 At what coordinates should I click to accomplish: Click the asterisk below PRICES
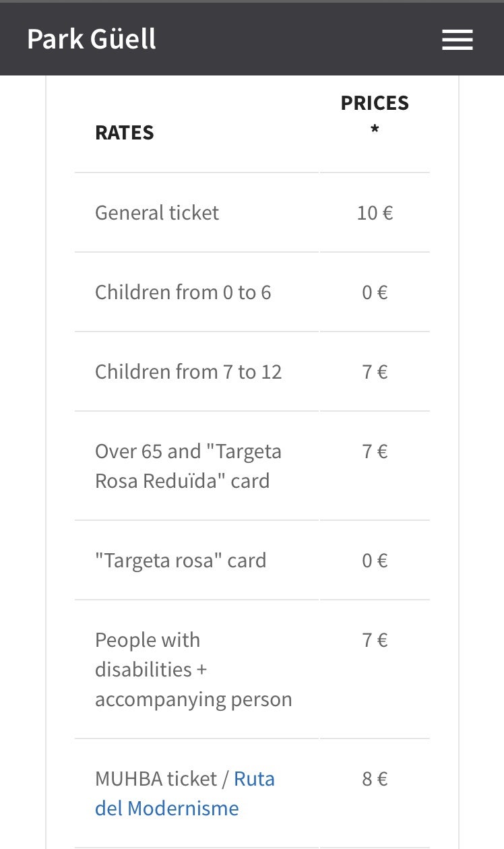pos(375,129)
